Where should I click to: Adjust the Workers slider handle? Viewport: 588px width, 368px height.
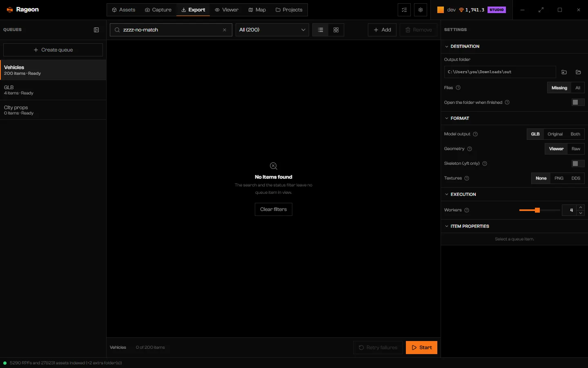click(537, 210)
